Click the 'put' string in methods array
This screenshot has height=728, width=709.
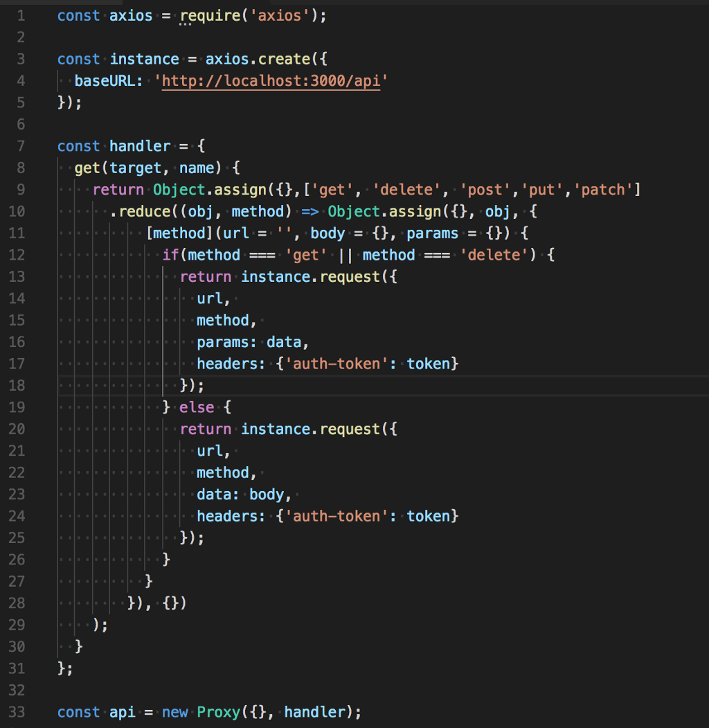click(x=542, y=190)
